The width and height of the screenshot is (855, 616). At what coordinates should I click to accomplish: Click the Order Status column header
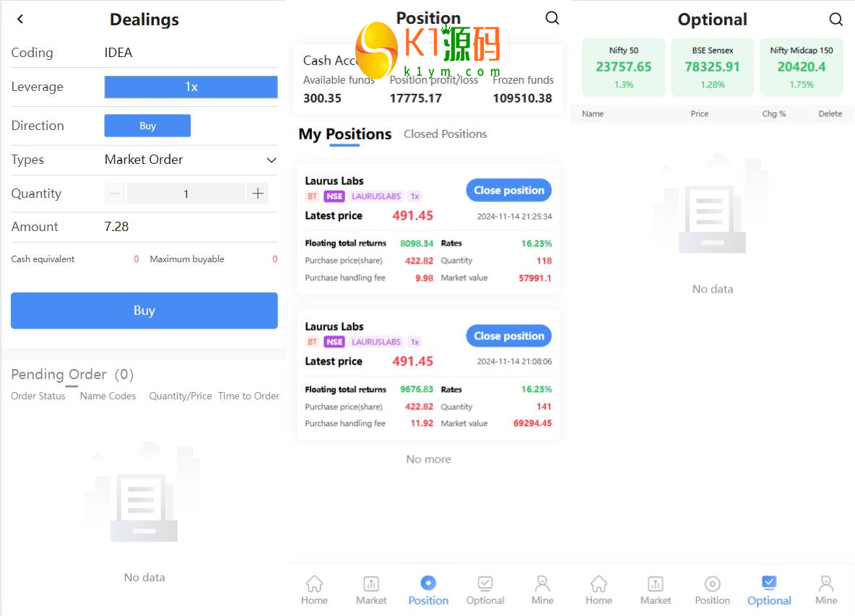38,396
